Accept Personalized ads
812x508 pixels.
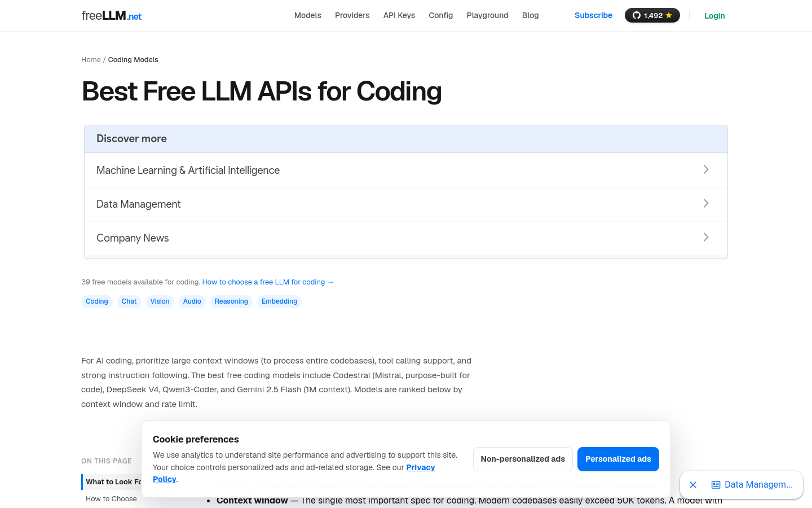pyautogui.click(x=618, y=459)
